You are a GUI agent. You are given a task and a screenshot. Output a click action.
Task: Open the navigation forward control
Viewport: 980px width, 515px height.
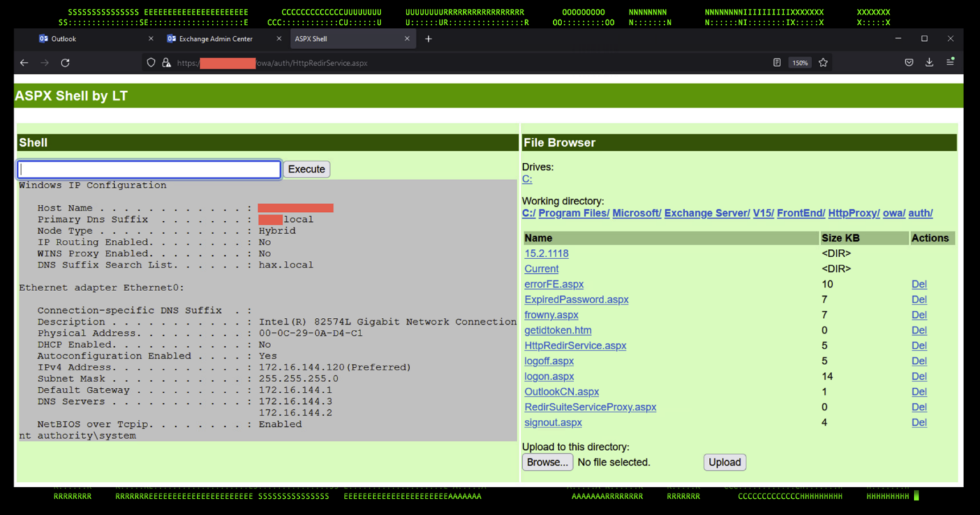coord(45,63)
